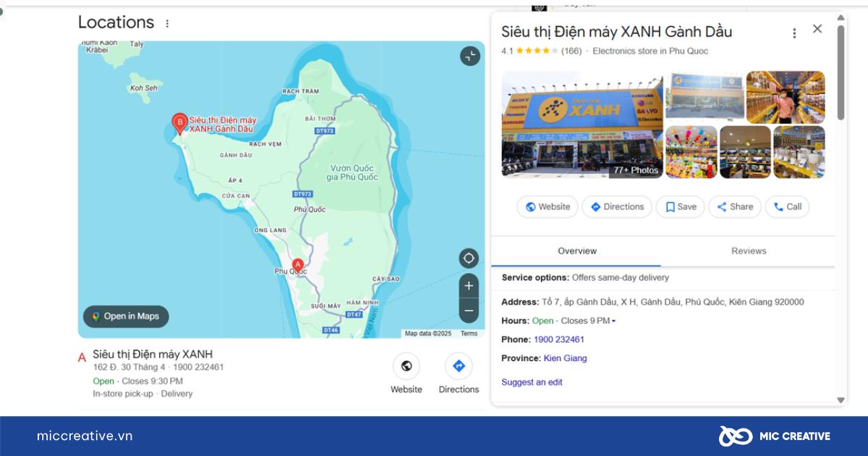868x456 pixels.
Task: Visit the store Website from the panel
Action: 548,207
